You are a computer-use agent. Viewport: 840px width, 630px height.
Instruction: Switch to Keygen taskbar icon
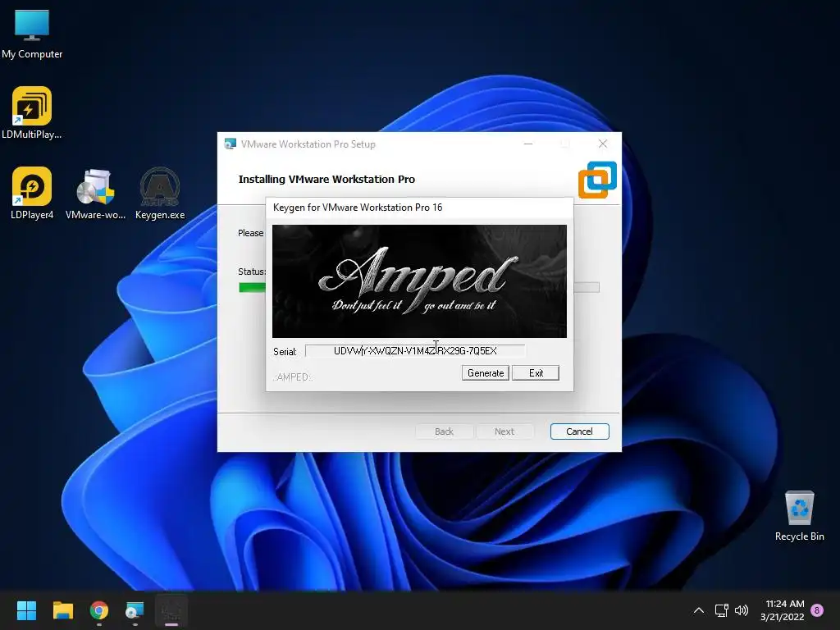[x=171, y=610]
